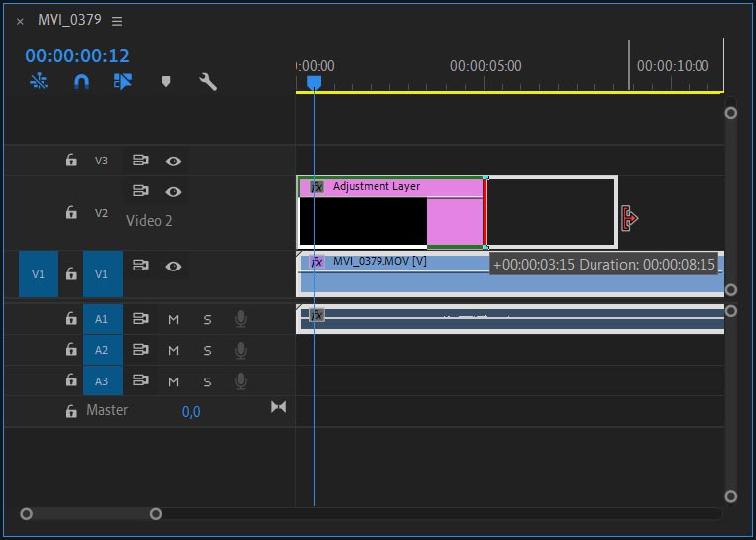
Task: Hide track V3 output with eye icon
Action: (x=173, y=162)
